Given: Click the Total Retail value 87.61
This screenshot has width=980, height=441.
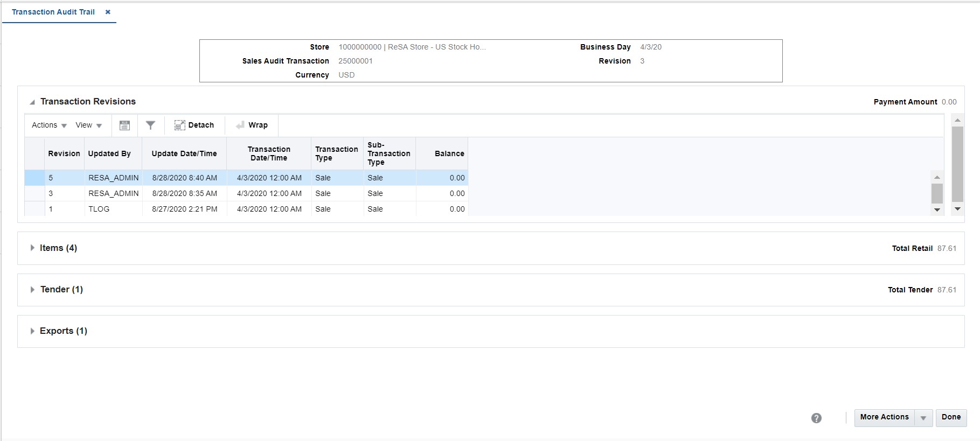Looking at the screenshot, I should (947, 248).
